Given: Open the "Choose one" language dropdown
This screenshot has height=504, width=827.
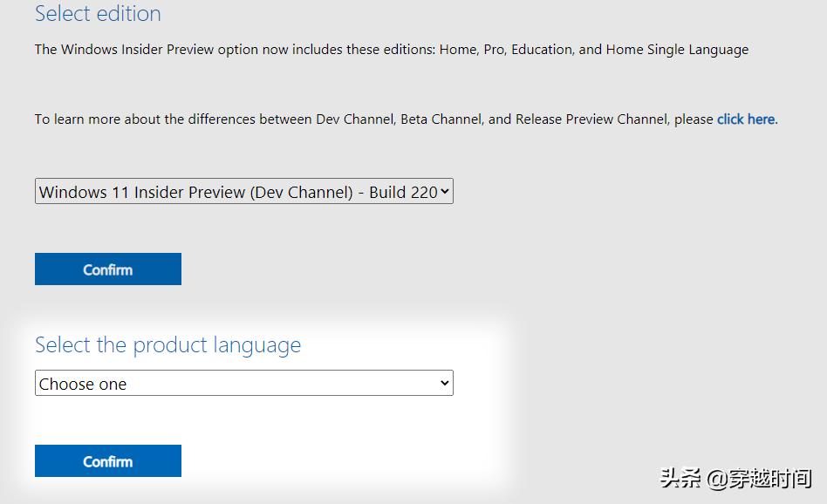Looking at the screenshot, I should coord(236,384).
